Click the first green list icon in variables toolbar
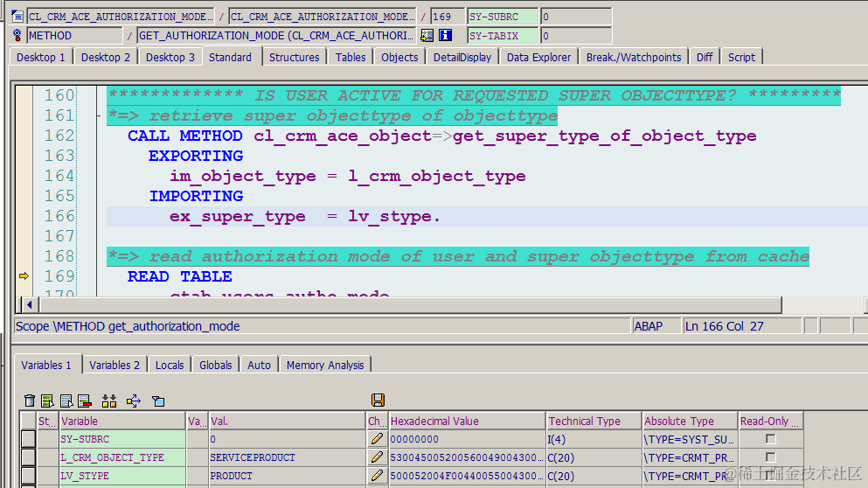 (x=47, y=401)
